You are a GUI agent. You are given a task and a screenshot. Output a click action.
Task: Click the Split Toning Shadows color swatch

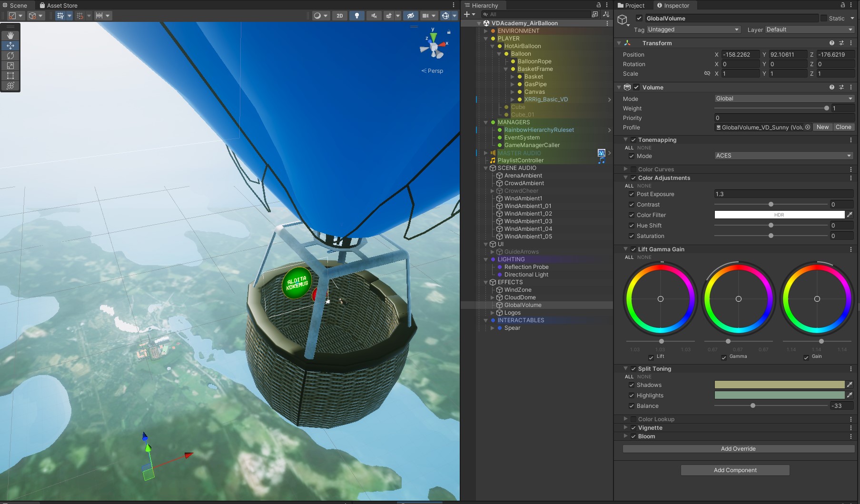point(779,385)
